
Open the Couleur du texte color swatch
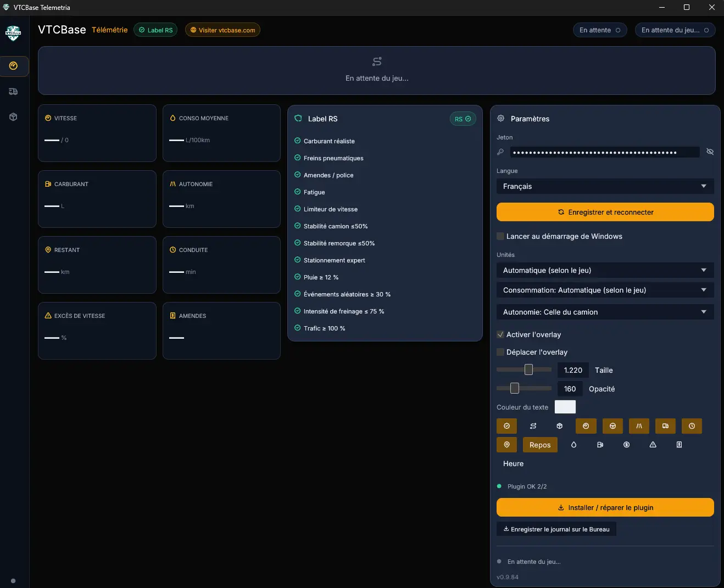pyautogui.click(x=565, y=407)
